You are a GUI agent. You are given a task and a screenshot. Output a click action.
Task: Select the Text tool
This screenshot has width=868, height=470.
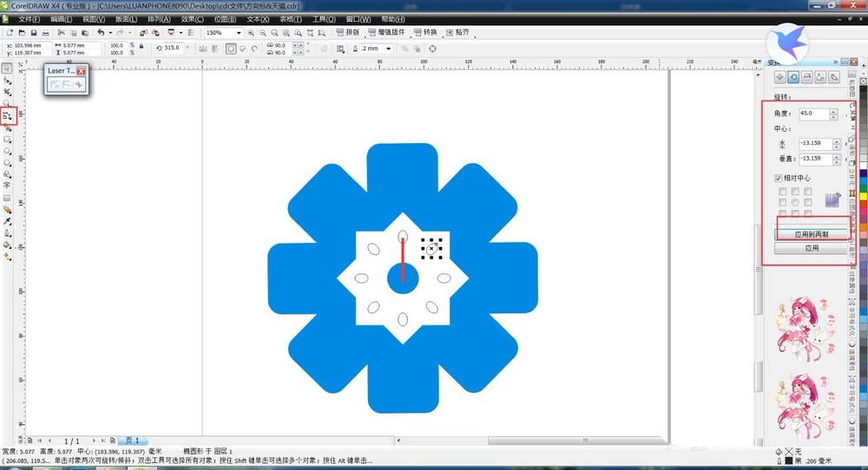[7, 186]
